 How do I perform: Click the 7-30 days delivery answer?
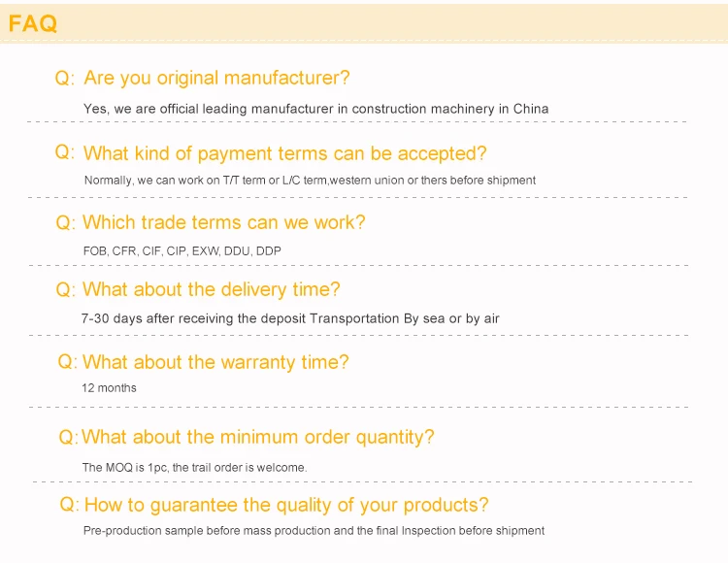pos(290,318)
